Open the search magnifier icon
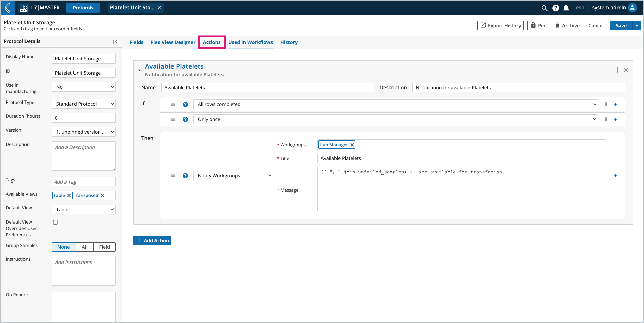 coord(544,8)
